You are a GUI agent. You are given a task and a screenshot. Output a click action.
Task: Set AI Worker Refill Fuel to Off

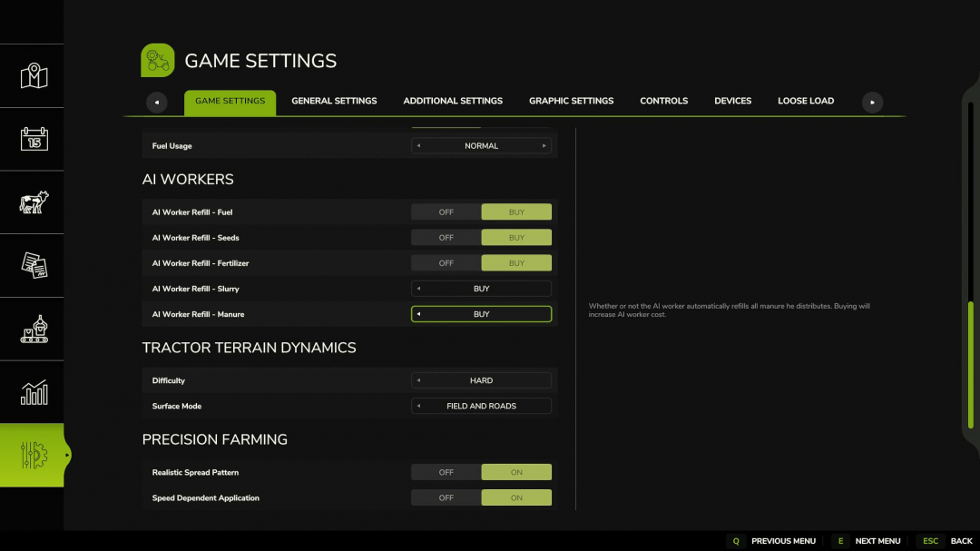(446, 212)
